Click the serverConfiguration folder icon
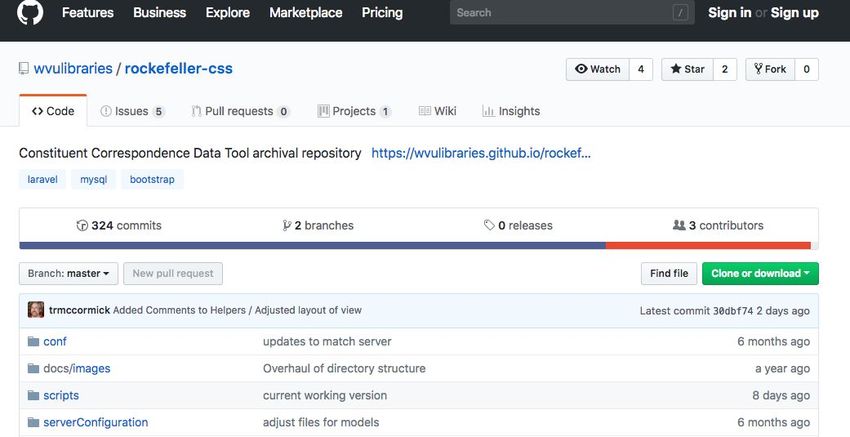Viewport: 850px width, 437px height. [x=34, y=422]
